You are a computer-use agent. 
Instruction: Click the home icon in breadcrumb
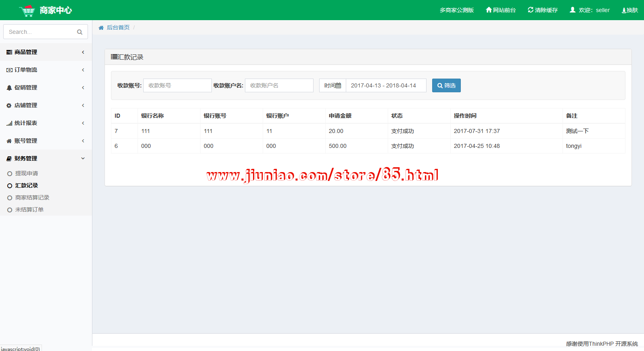(101, 28)
